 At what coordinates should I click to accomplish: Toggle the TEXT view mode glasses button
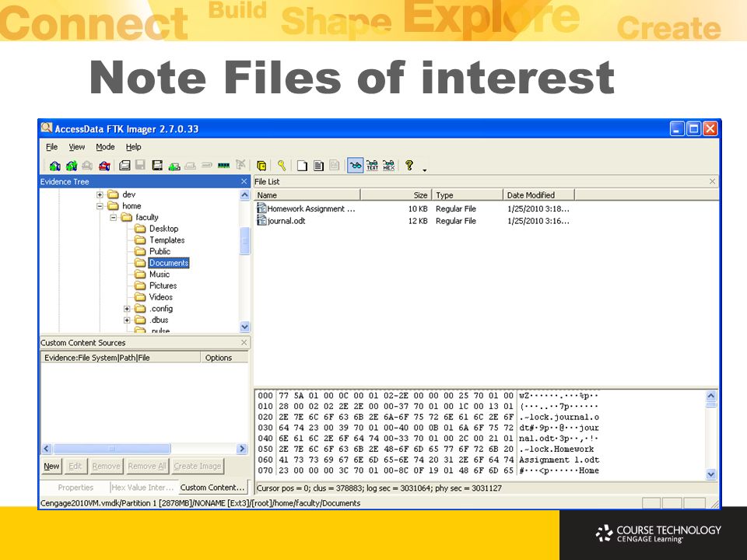point(372,165)
